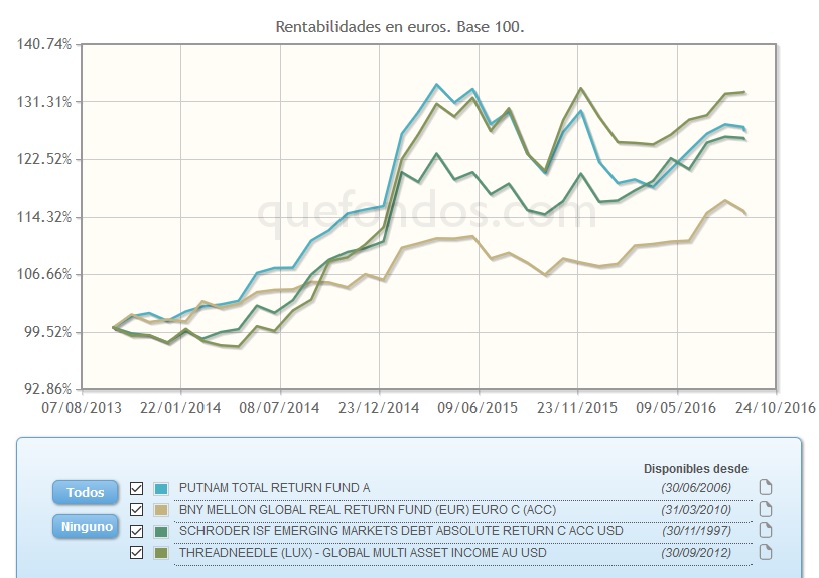Click the 114.32% y-axis label
819x578 pixels.
[44, 217]
